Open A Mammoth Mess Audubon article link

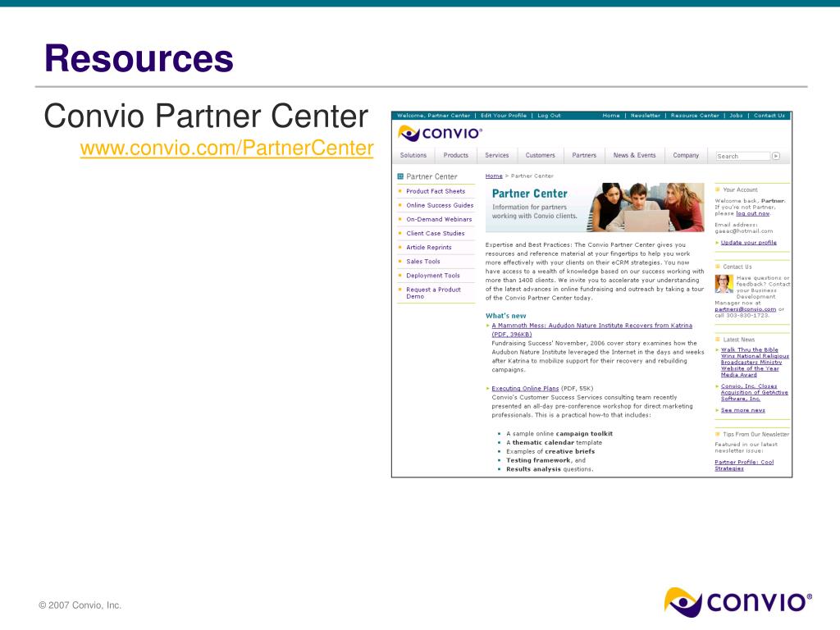click(x=591, y=330)
